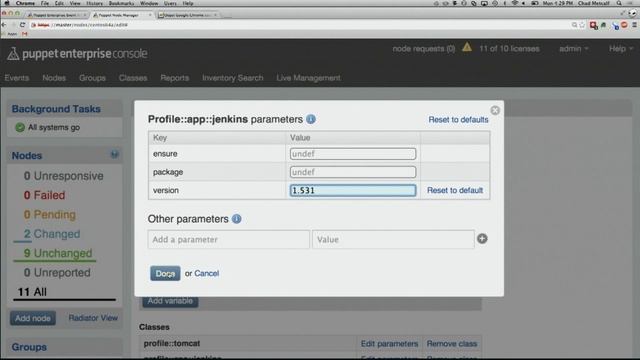Switch to the third Chrome tab

(188, 15)
